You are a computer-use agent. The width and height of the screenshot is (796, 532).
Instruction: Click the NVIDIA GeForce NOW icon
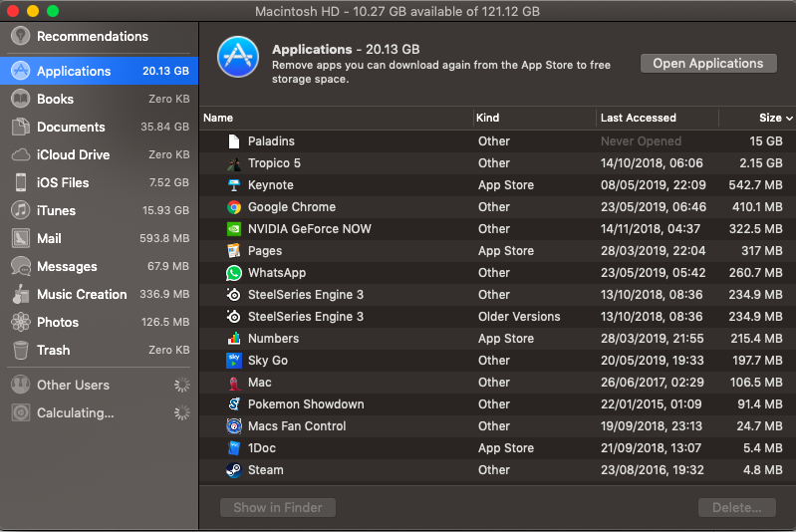coord(234,229)
